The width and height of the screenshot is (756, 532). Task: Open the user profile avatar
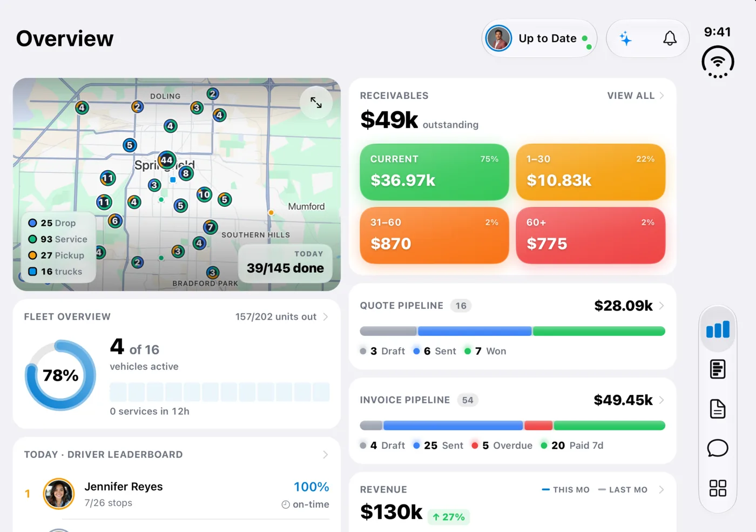coord(498,38)
